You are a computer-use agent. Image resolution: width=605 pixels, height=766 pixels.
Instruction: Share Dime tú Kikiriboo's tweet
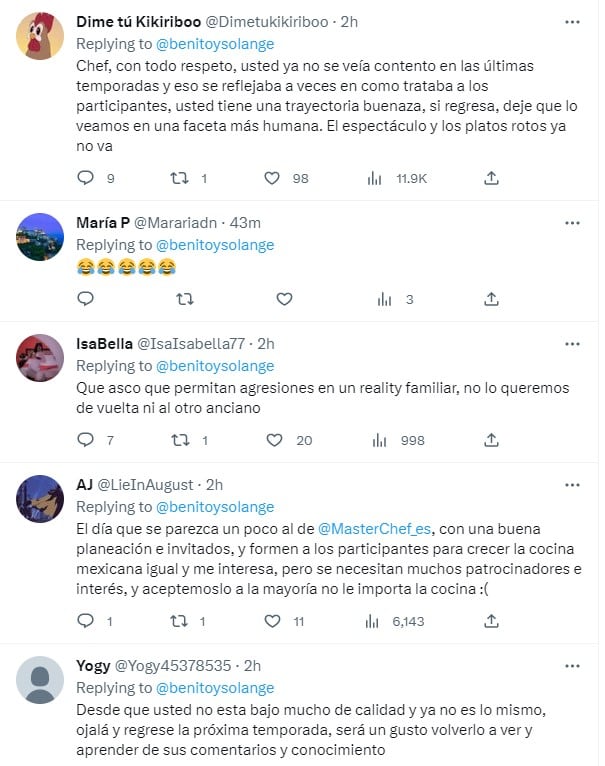[x=491, y=178]
